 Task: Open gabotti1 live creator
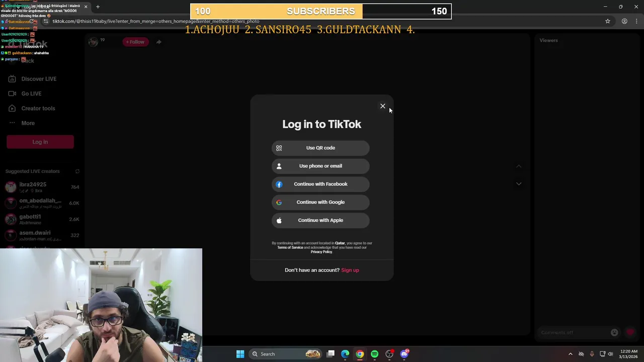(42, 219)
